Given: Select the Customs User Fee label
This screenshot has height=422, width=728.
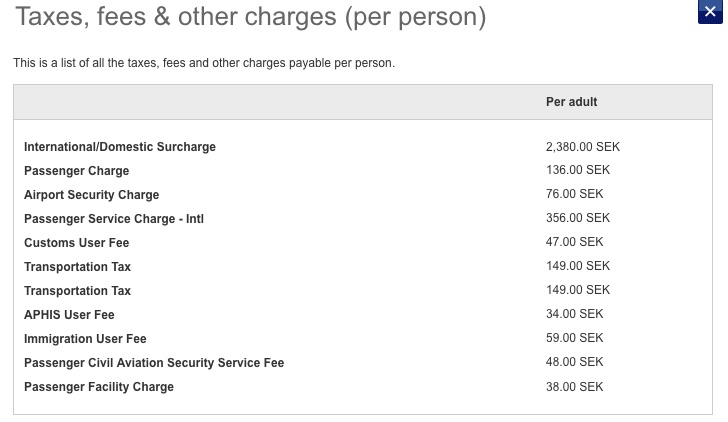Looking at the screenshot, I should [77, 243].
